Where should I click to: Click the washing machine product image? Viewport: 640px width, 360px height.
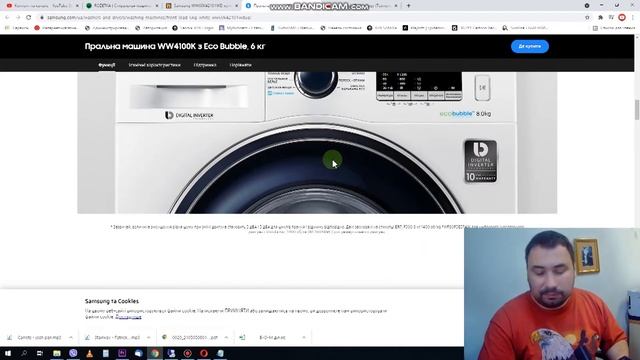click(x=317, y=142)
